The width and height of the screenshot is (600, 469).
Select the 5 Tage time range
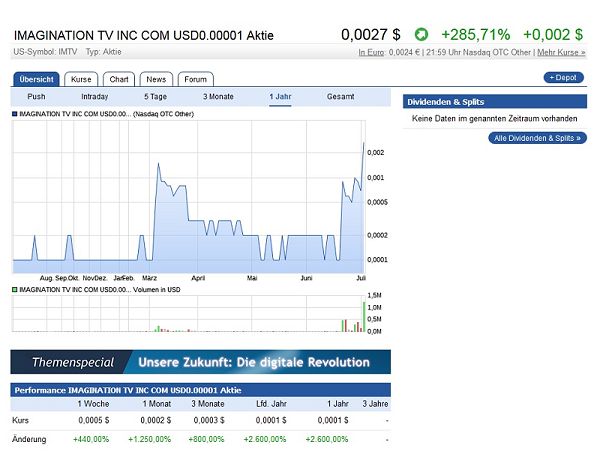coord(155,97)
